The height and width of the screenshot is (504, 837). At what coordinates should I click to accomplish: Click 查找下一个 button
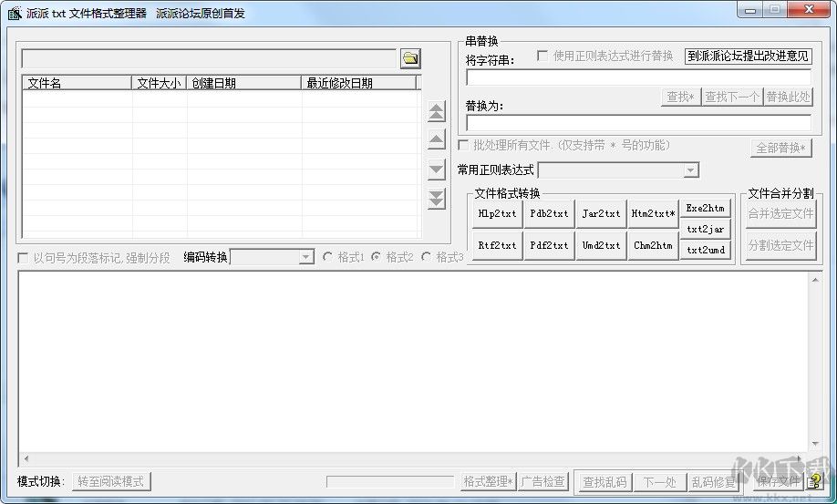tap(731, 98)
